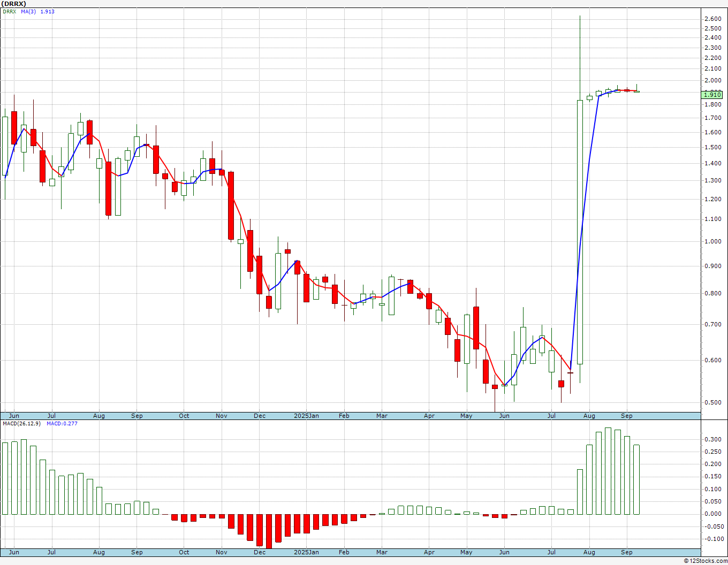Click Dec on the MACD panel date axis

click(260, 552)
